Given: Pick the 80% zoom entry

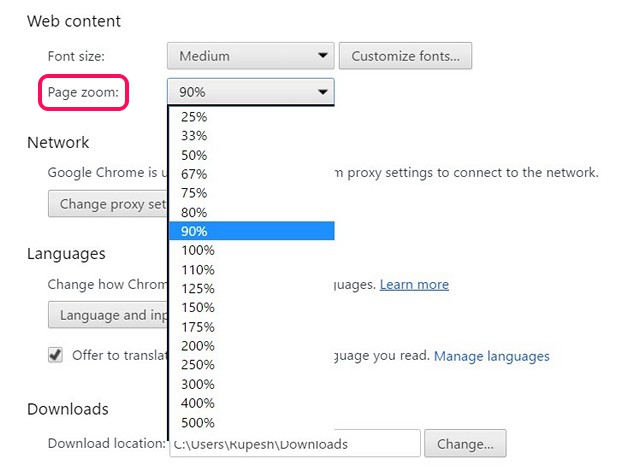Looking at the screenshot, I should 251,212.
